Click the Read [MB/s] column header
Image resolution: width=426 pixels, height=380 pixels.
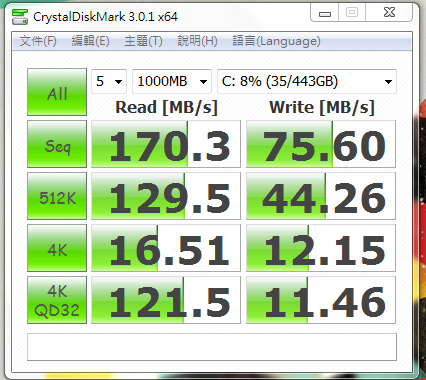click(166, 108)
